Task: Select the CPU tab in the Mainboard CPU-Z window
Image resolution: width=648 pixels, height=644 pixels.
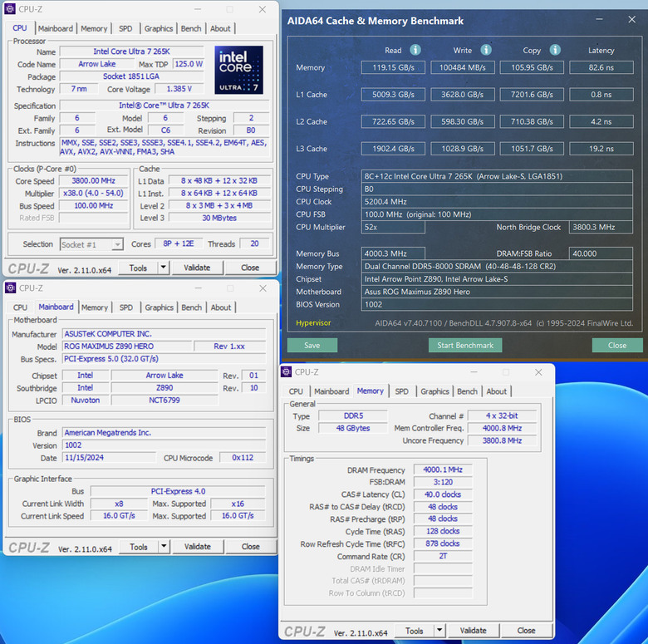Action: 20,307
